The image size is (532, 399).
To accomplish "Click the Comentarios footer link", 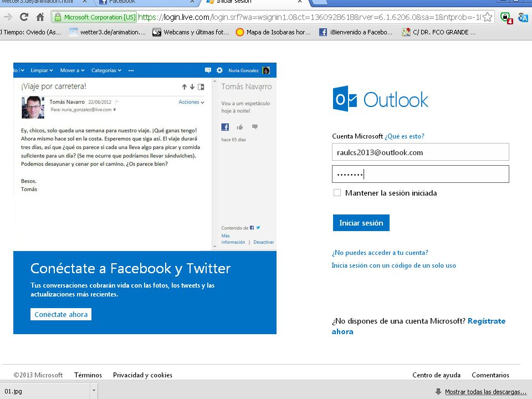I will point(490,375).
